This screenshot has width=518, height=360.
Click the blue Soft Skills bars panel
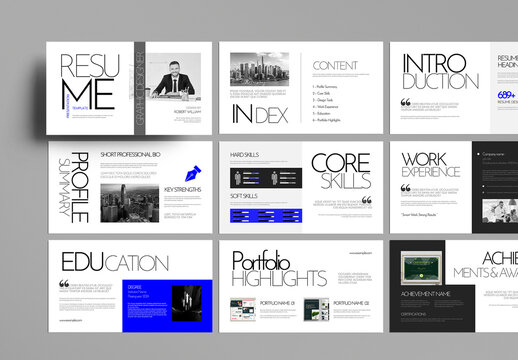click(x=266, y=216)
